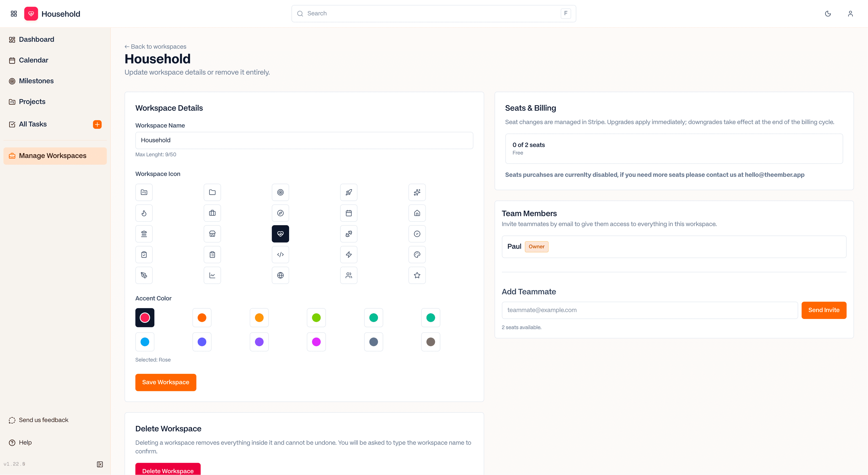Toggle dark mode with the moon icon
The height and width of the screenshot is (475, 868).
[x=828, y=14]
